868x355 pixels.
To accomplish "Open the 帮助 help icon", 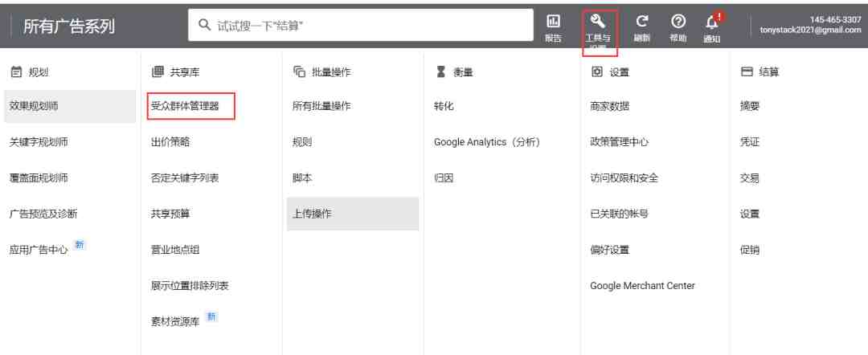I will coord(678,22).
